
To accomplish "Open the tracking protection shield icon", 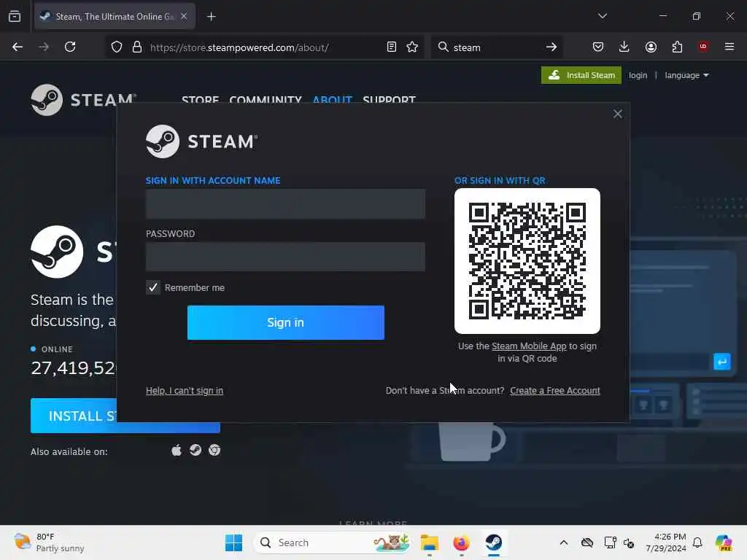I will tap(117, 47).
